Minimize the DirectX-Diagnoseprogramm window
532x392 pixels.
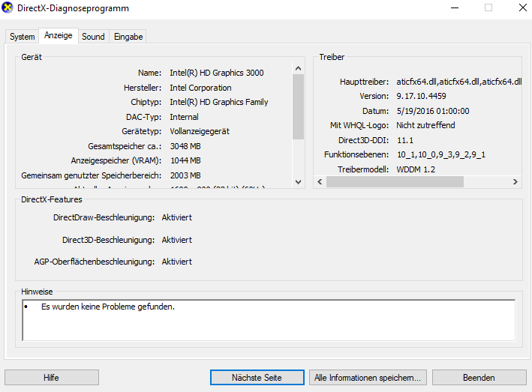point(455,7)
